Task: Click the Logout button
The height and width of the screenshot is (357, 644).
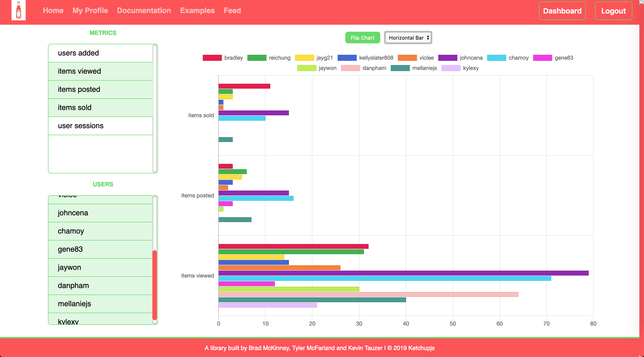Action: (613, 11)
